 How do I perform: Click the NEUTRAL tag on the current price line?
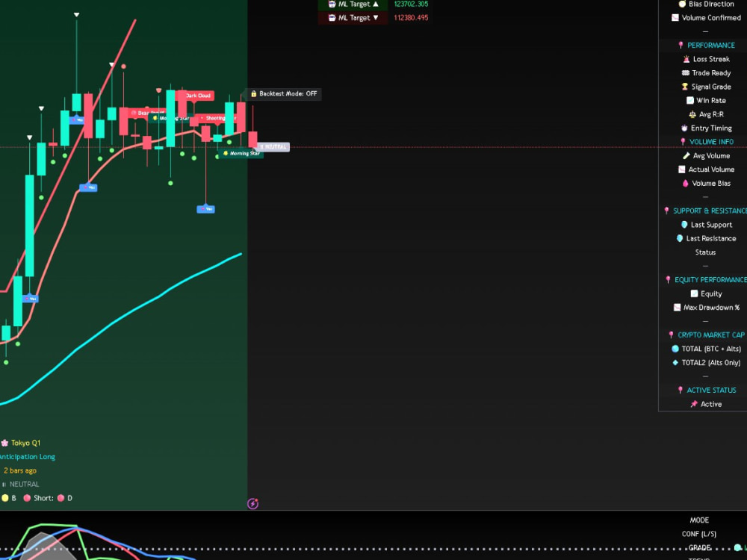click(273, 146)
